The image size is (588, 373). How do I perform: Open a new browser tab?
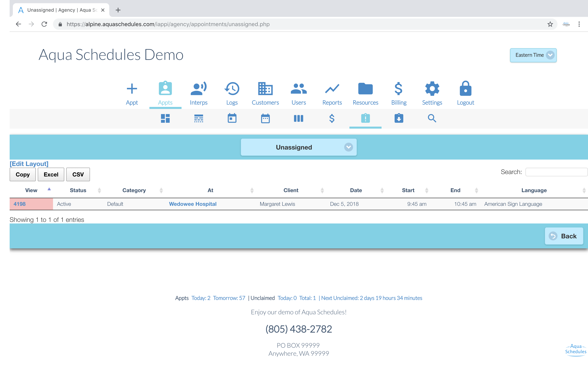tap(118, 10)
